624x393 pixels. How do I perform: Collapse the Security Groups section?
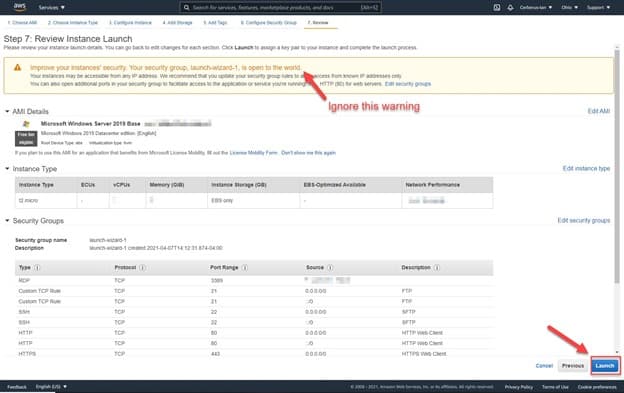pos(7,220)
